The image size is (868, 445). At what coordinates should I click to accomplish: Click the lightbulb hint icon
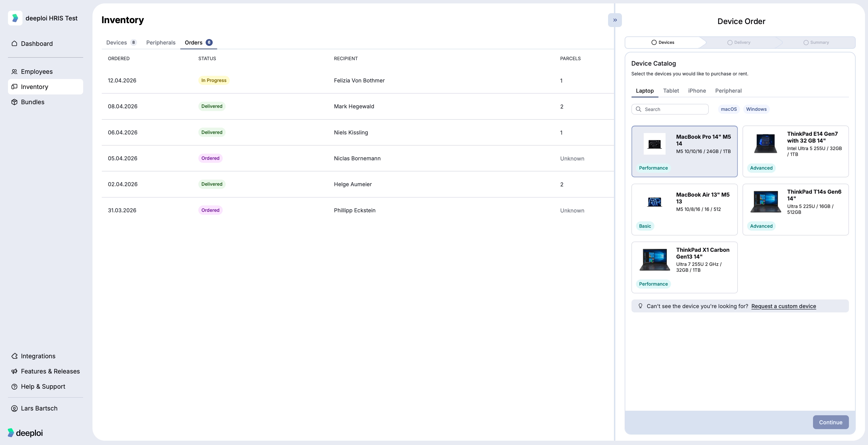pyautogui.click(x=640, y=306)
